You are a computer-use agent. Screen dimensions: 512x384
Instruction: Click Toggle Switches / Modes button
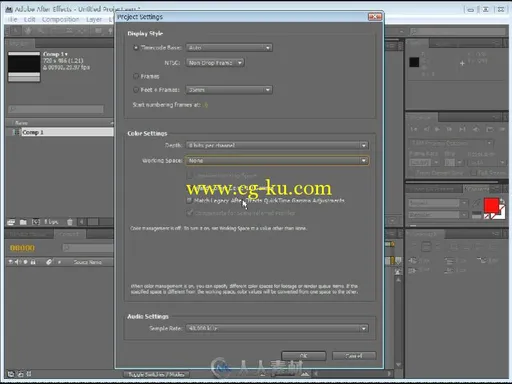(x=156, y=374)
